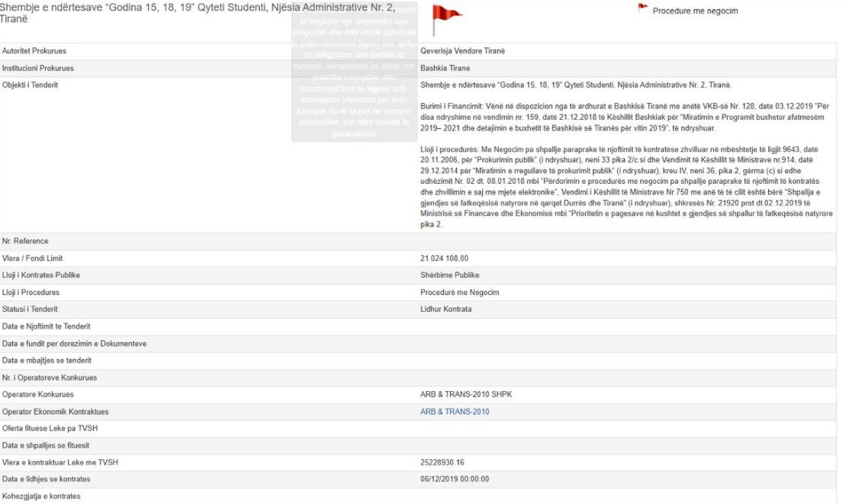This screenshot has height=504, width=852.
Task: Click the 'Qeverisja Vendore Tirane' value
Action: 463,51
